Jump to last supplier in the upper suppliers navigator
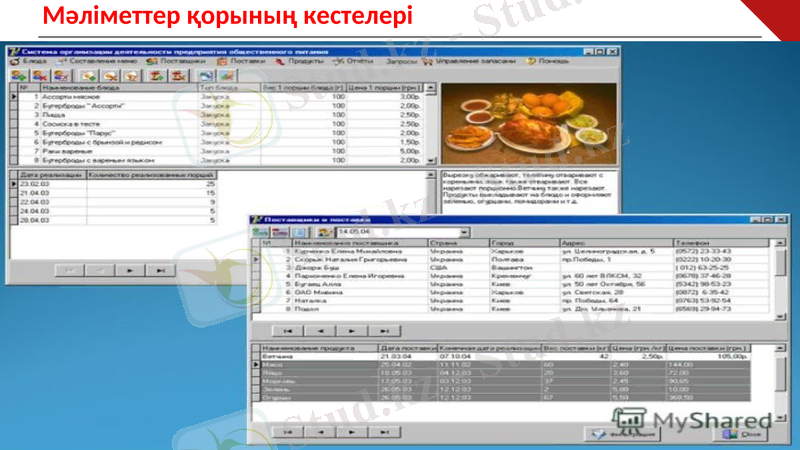800x450 pixels. coord(385,331)
